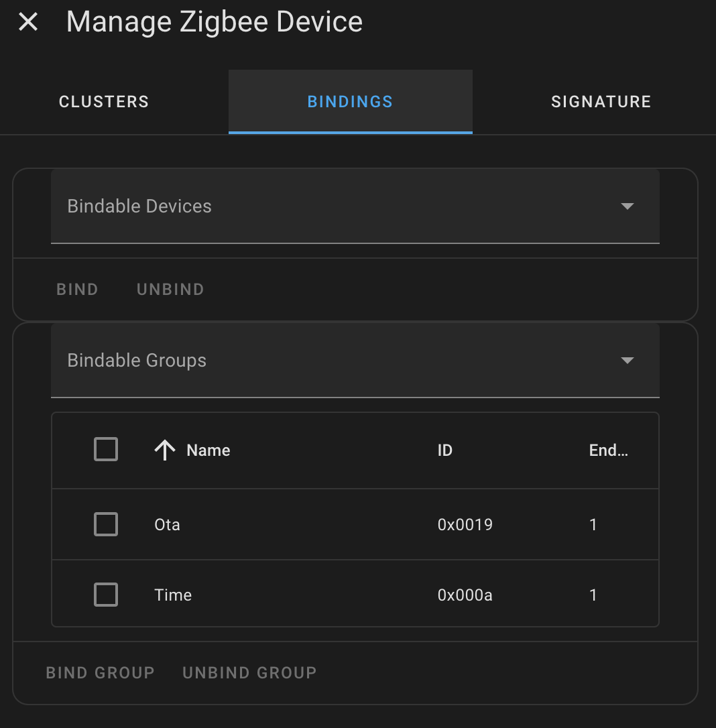This screenshot has height=728, width=716.
Task: Click the sort arrow beside Name
Action: (165, 450)
